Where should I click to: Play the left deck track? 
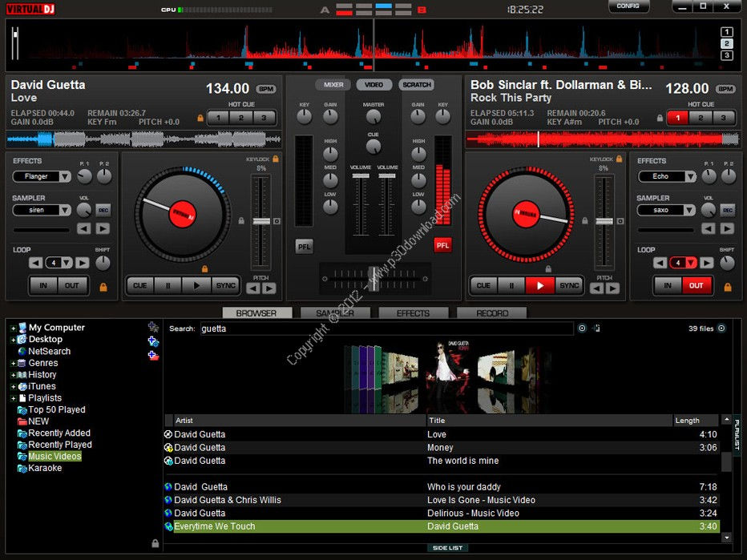196,286
